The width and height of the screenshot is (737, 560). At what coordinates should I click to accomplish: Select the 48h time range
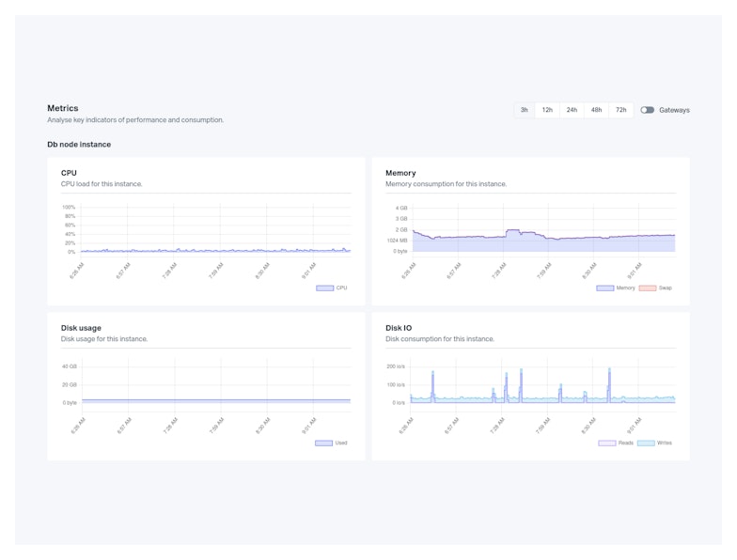(x=596, y=110)
